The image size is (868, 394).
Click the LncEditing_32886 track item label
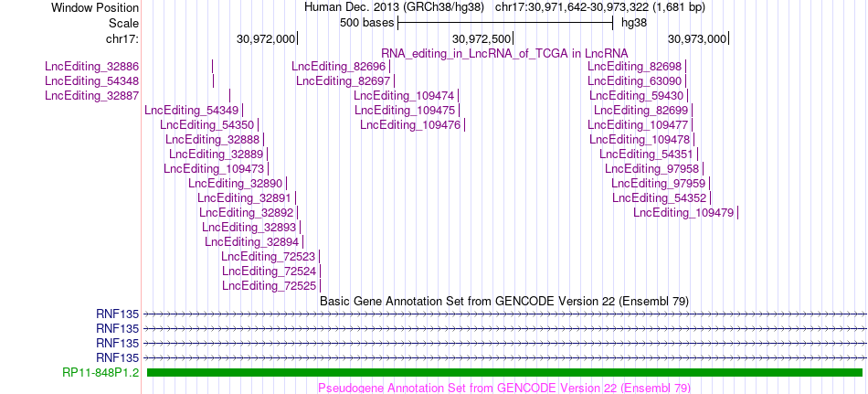92,67
